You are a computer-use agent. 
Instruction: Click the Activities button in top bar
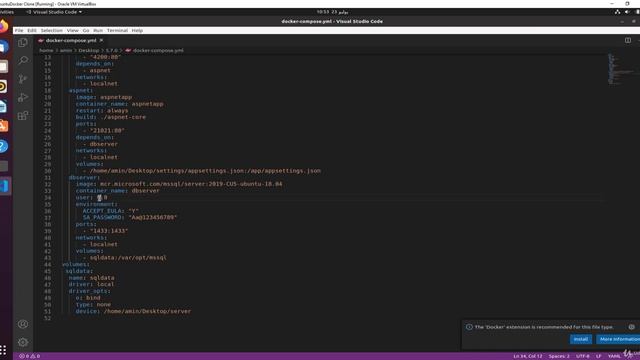point(7,12)
